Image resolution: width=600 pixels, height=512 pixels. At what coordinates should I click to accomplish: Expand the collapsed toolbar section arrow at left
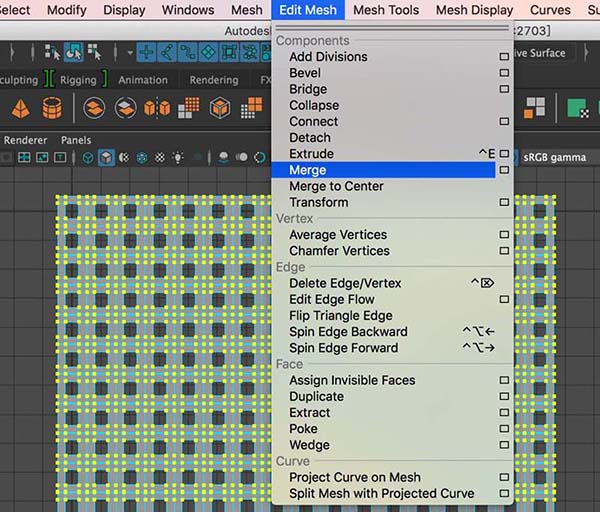(12, 52)
